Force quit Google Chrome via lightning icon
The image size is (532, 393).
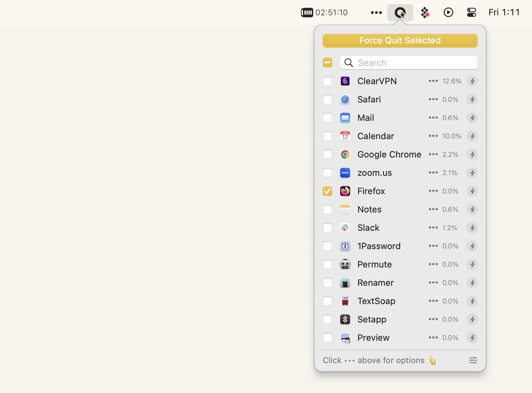pyautogui.click(x=472, y=154)
